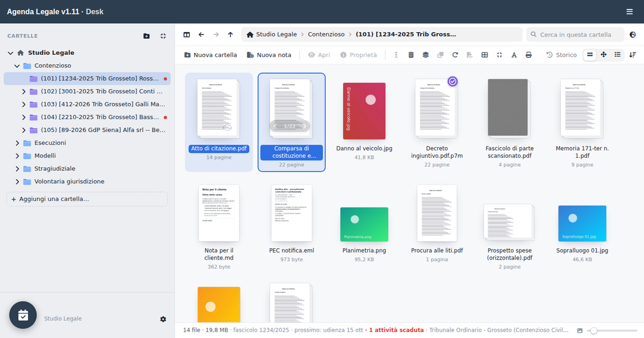Expand the Esecuzioni folder
This screenshot has width=644, height=338.
click(17, 143)
